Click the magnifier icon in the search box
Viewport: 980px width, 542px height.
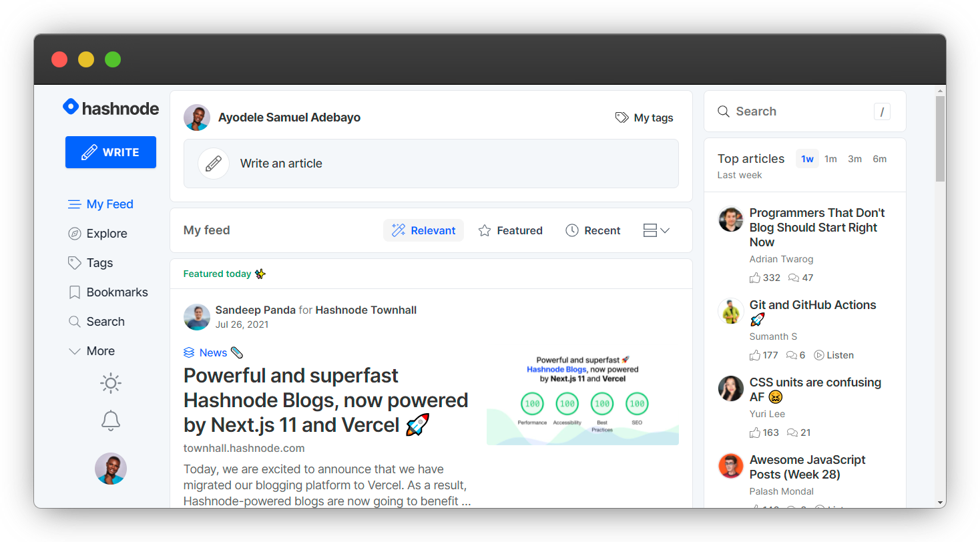point(723,111)
